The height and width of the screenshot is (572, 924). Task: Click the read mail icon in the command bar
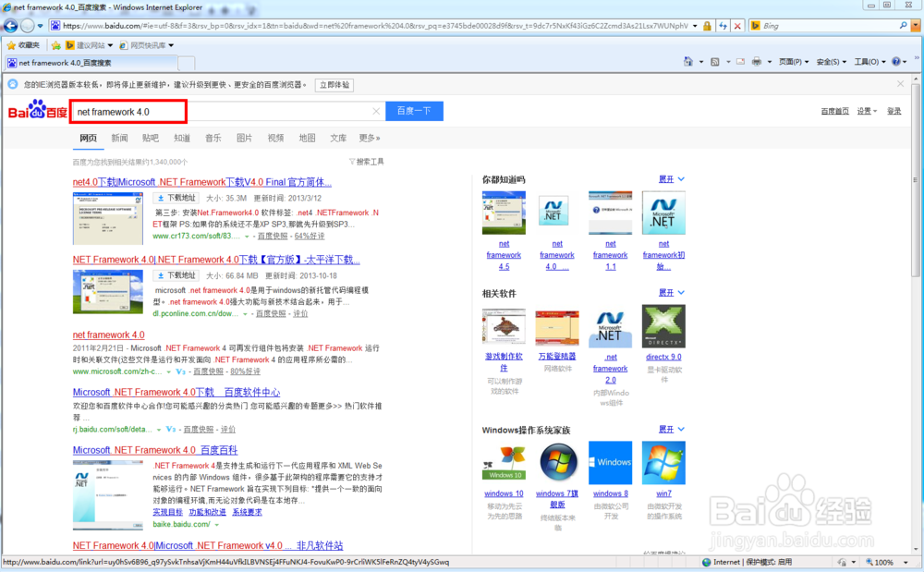click(x=741, y=61)
